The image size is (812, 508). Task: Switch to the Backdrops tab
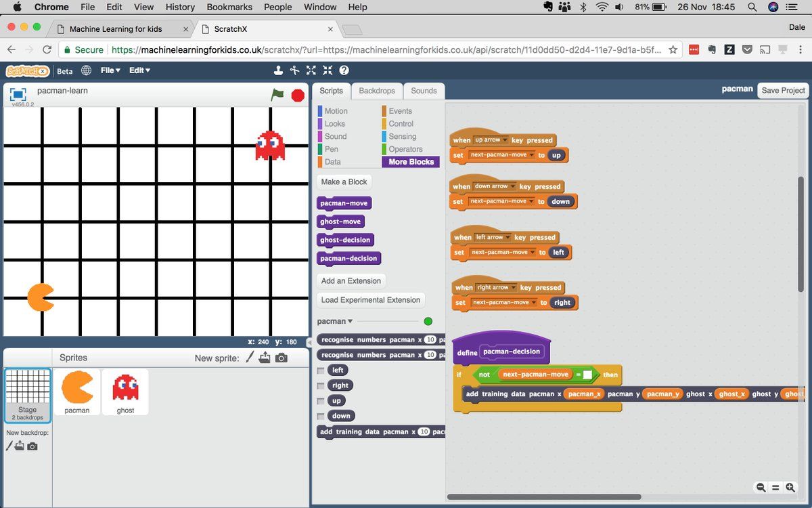tap(377, 91)
